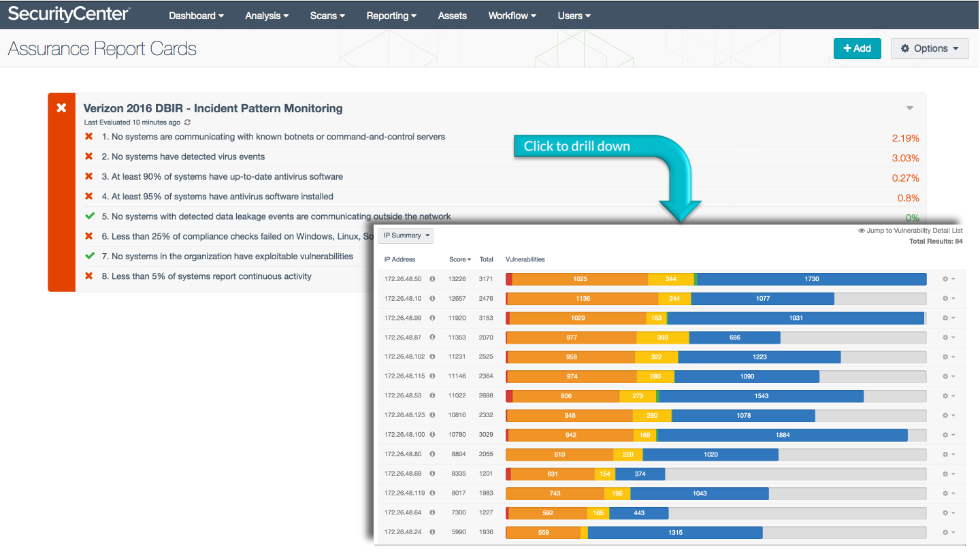Click red X icon for policy 3

pos(88,176)
